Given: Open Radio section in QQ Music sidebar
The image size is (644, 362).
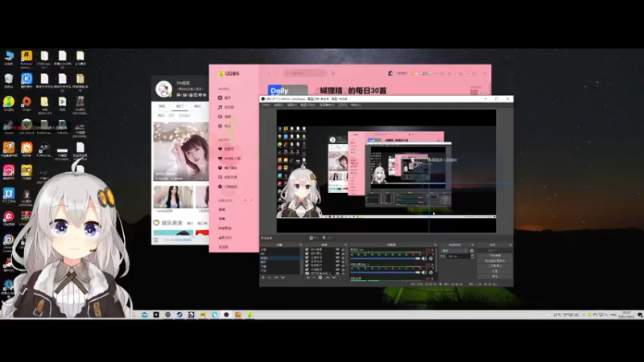Looking at the screenshot, I should (x=225, y=126).
